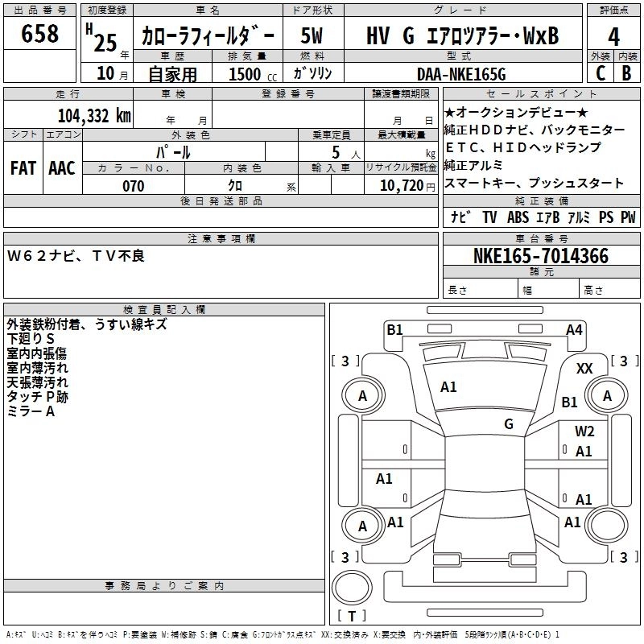
Task: Click the 譲渡書類期限 header
Action: click(x=401, y=94)
